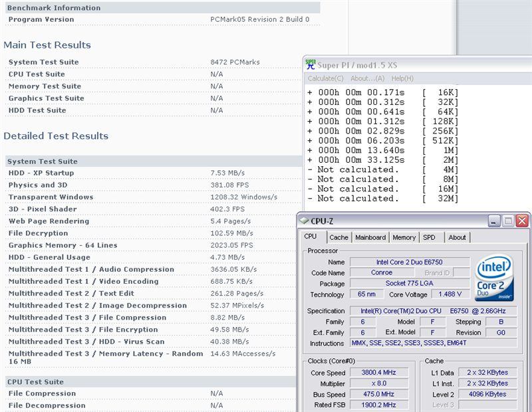Image resolution: width=532 pixels, height=412 pixels.
Task: Switch to the Mainboard tab in CPU-Z
Action: pyautogui.click(x=370, y=237)
